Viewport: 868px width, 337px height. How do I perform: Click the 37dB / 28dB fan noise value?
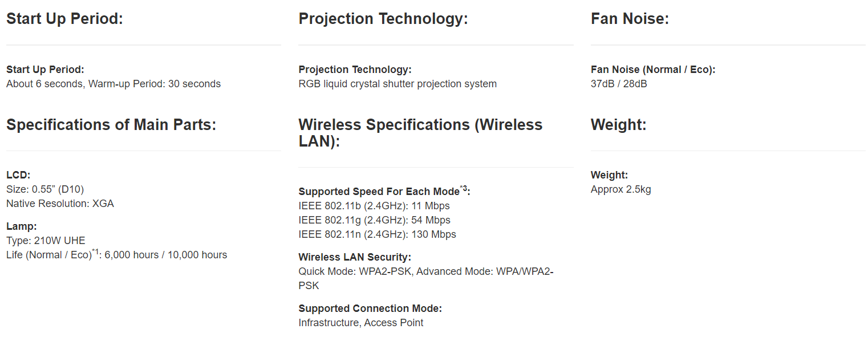coord(619,84)
